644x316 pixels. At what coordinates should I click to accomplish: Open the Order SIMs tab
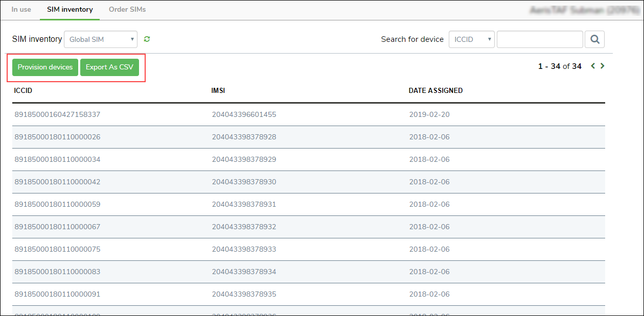[x=127, y=10]
